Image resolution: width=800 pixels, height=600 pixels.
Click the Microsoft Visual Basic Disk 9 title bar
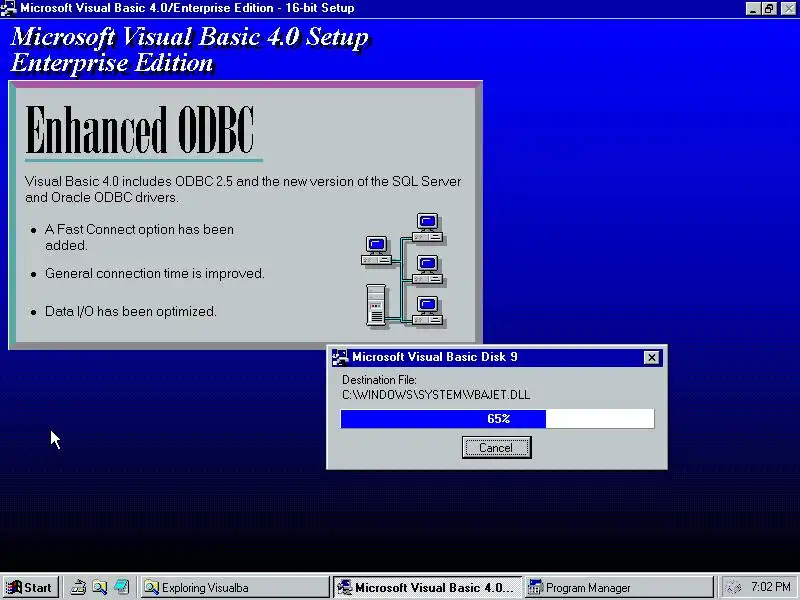pos(496,357)
